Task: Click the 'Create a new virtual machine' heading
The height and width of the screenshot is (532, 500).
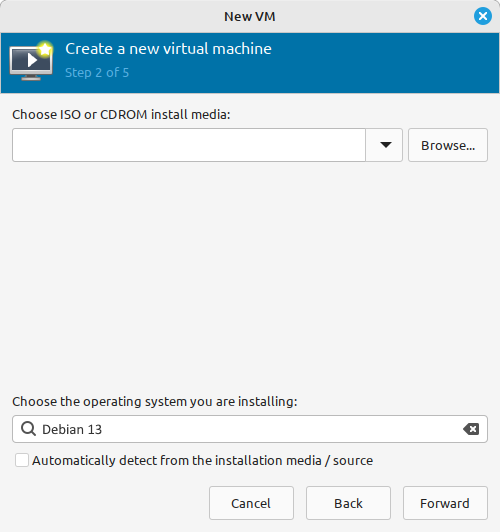Action: tap(168, 49)
